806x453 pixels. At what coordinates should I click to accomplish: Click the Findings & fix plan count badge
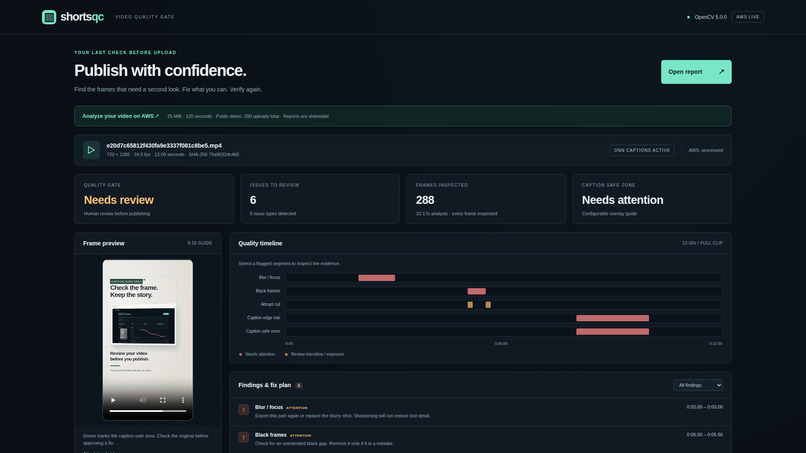point(299,385)
